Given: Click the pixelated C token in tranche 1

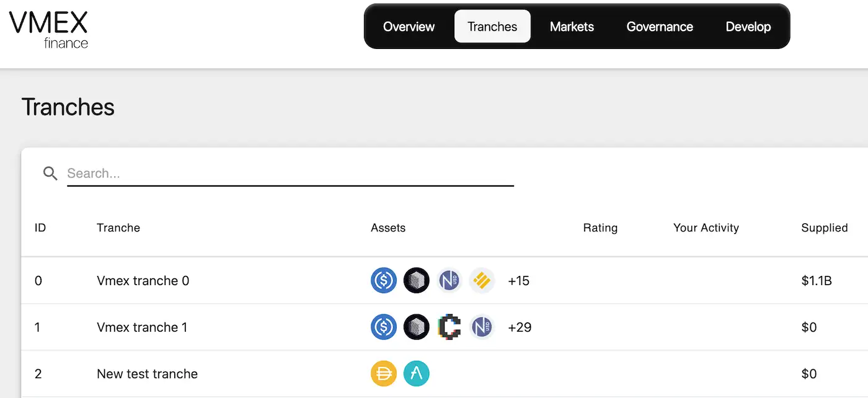Looking at the screenshot, I should click(x=449, y=327).
